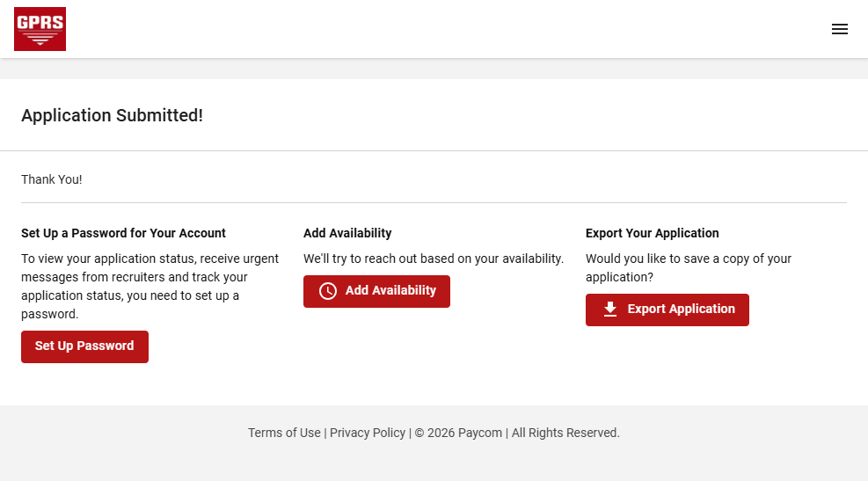This screenshot has height=481, width=868.
Task: Click the paragraph explaining password setup
Action: coord(150,286)
